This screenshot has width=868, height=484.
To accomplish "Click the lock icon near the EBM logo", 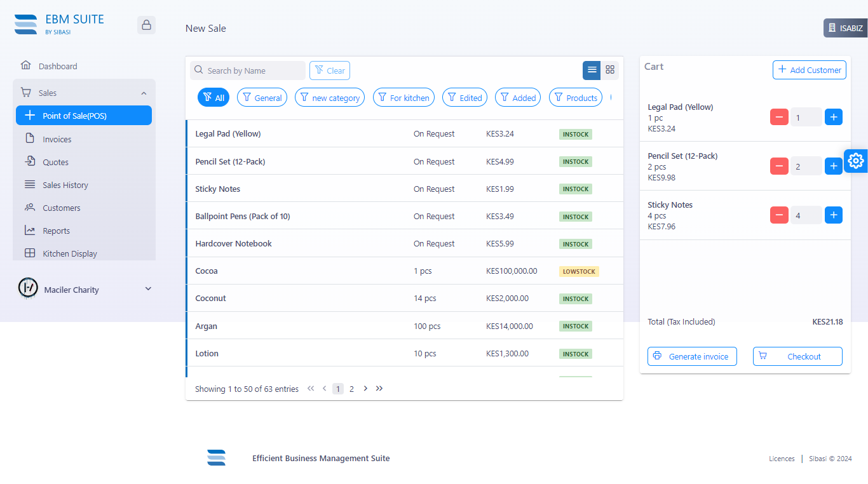I will [146, 24].
